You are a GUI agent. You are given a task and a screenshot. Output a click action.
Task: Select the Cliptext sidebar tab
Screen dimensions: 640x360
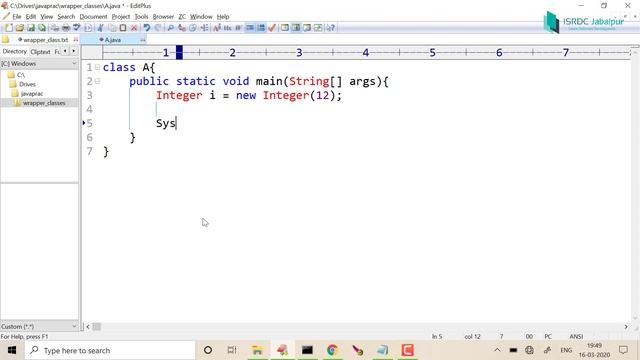pyautogui.click(x=40, y=52)
